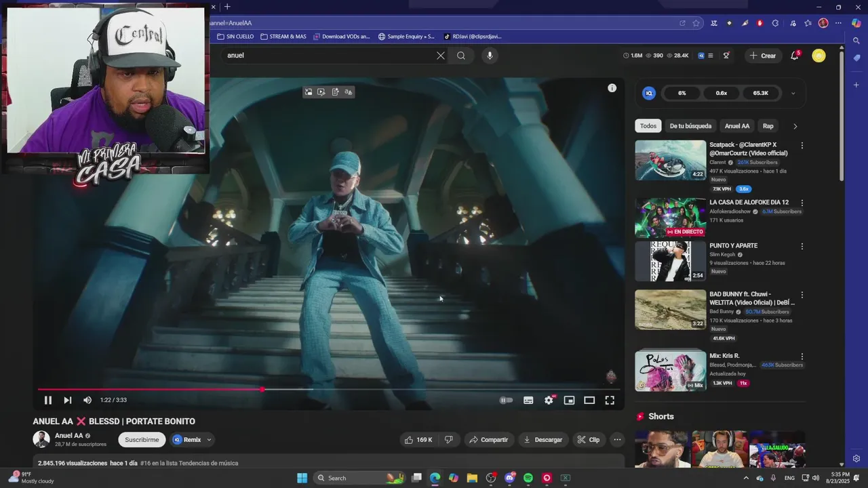Screen dimensions: 868x488
Task: Open the vidIQ hamburger menu in header
Action: pyautogui.click(x=710, y=56)
